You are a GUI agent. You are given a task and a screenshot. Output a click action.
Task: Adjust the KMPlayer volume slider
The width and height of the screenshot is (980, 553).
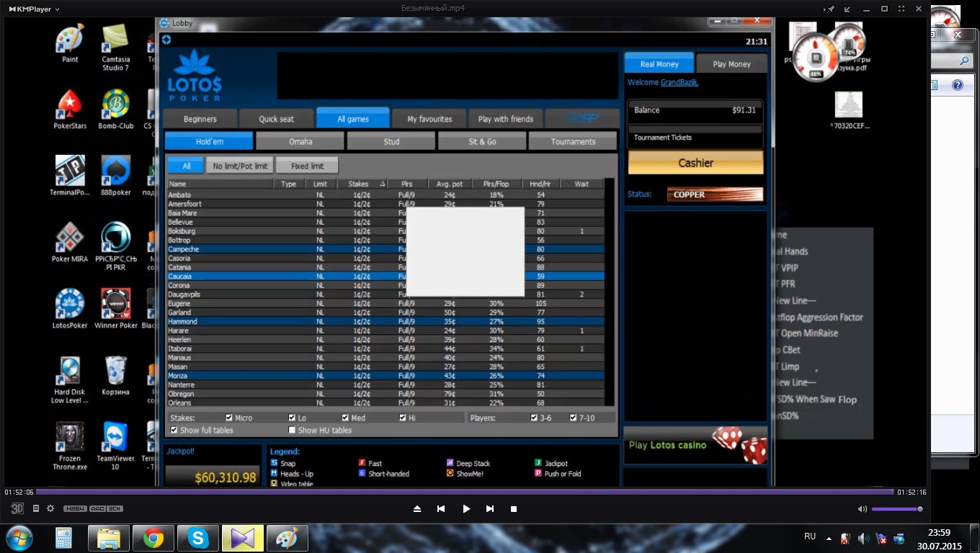click(897, 509)
